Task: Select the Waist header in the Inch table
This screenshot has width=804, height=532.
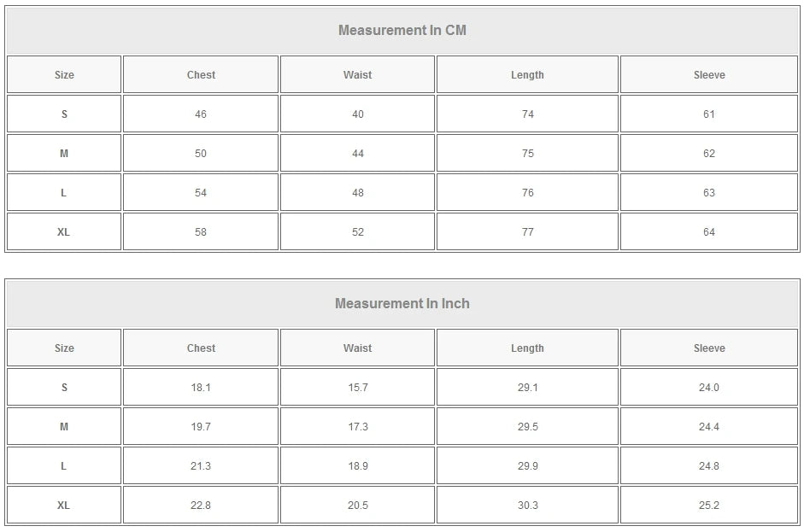Action: pos(357,348)
